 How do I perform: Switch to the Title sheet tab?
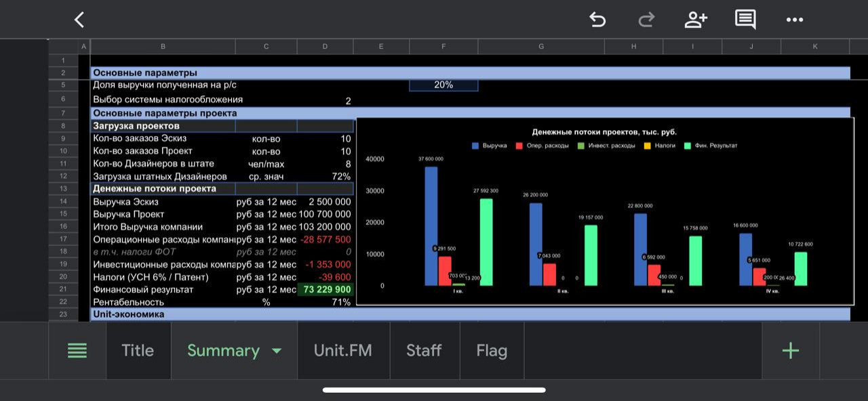click(138, 350)
